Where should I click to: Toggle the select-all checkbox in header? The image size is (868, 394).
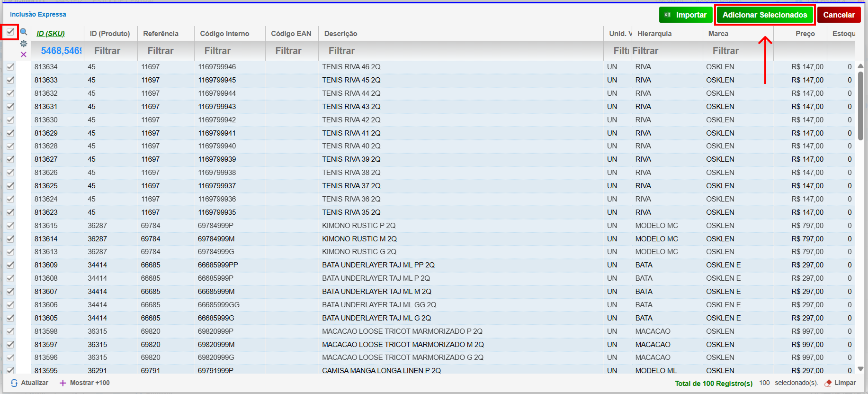(x=10, y=32)
